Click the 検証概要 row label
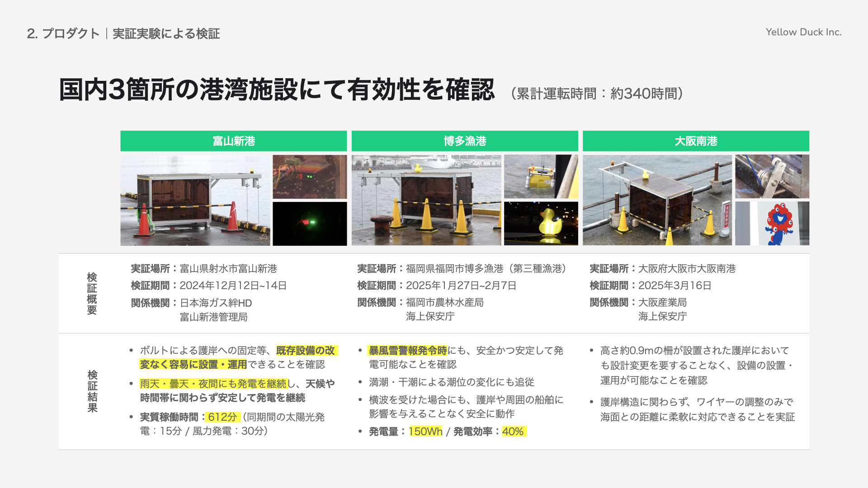Image resolution: width=868 pixels, height=488 pixels. click(92, 293)
